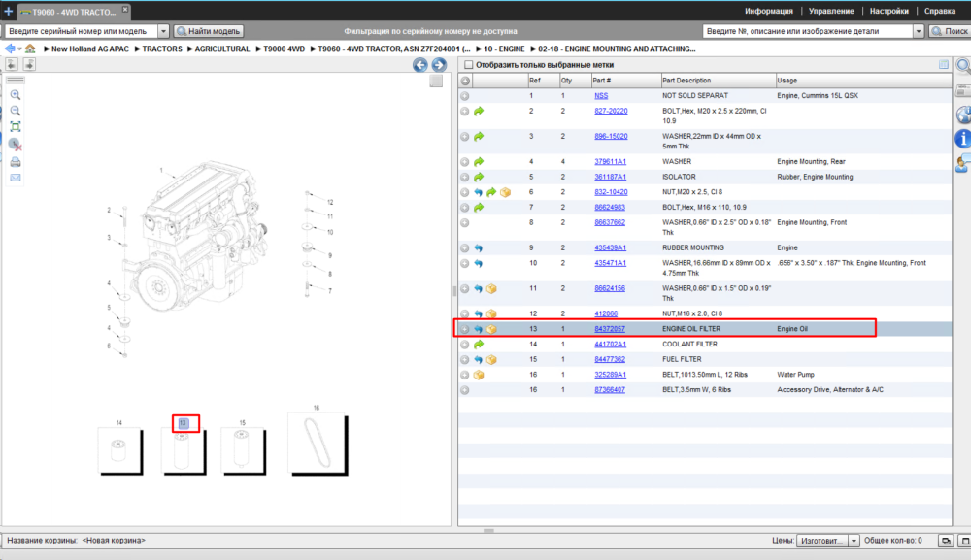Open 'Информация' menu
The height and width of the screenshot is (560, 971).
[768, 11]
